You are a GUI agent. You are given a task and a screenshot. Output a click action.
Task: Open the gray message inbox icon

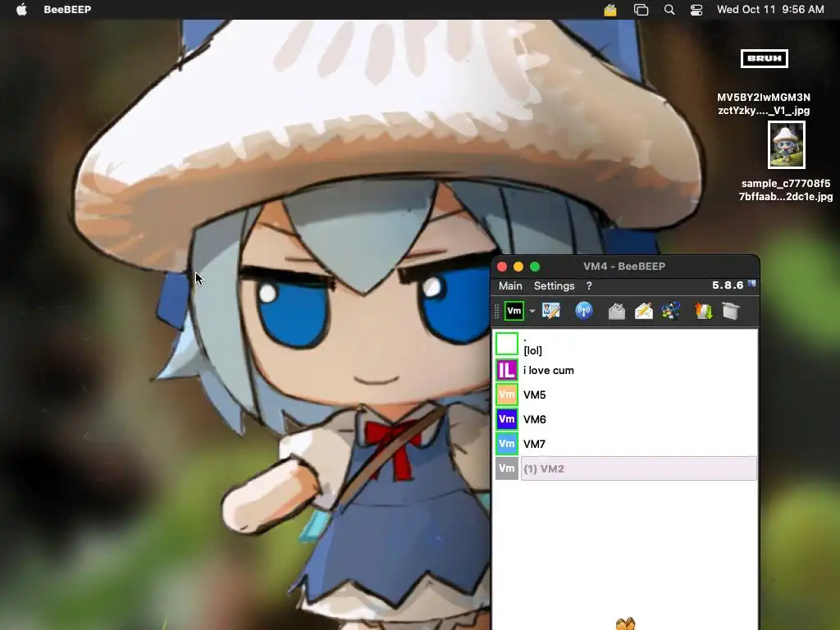pos(617,311)
